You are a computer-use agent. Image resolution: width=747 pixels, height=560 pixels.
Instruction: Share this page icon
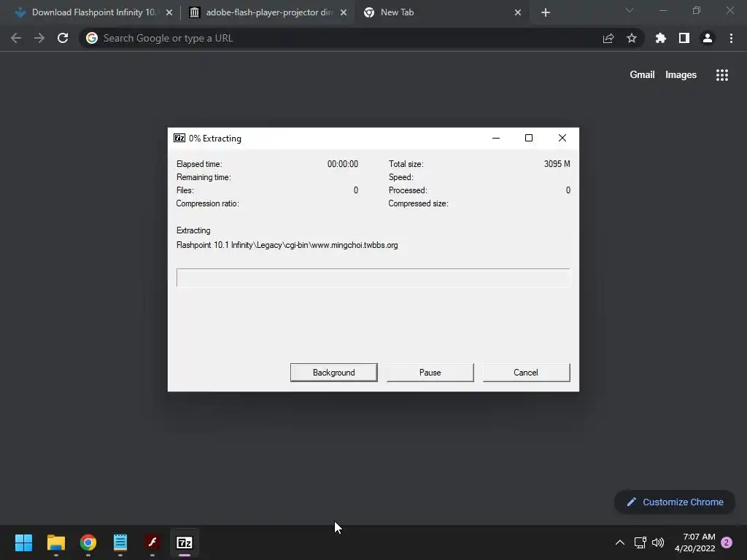tap(608, 38)
